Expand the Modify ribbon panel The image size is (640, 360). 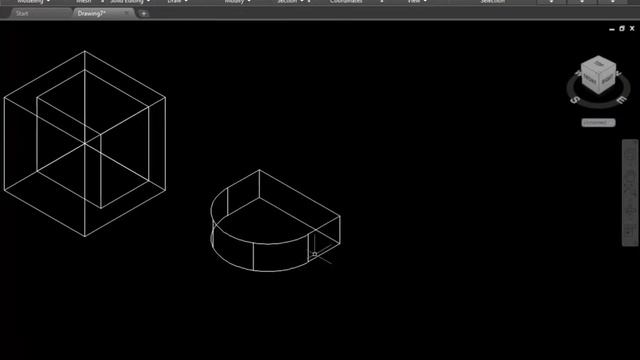tap(238, 2)
